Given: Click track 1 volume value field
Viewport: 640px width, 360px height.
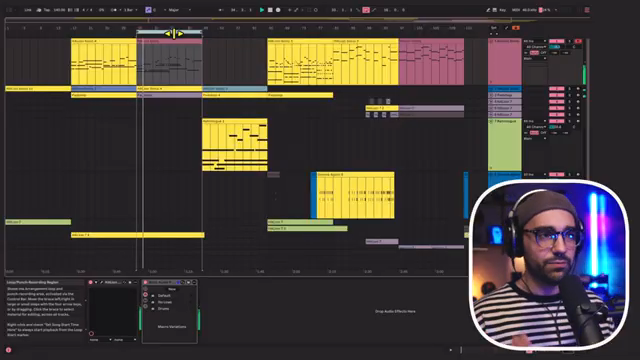Looking at the screenshot, I should pos(556,47).
